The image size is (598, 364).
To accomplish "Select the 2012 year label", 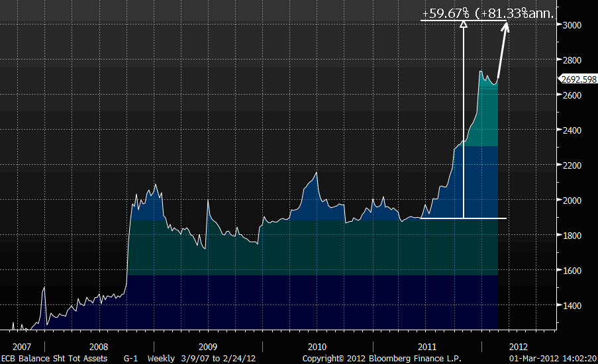I will coord(519,347).
